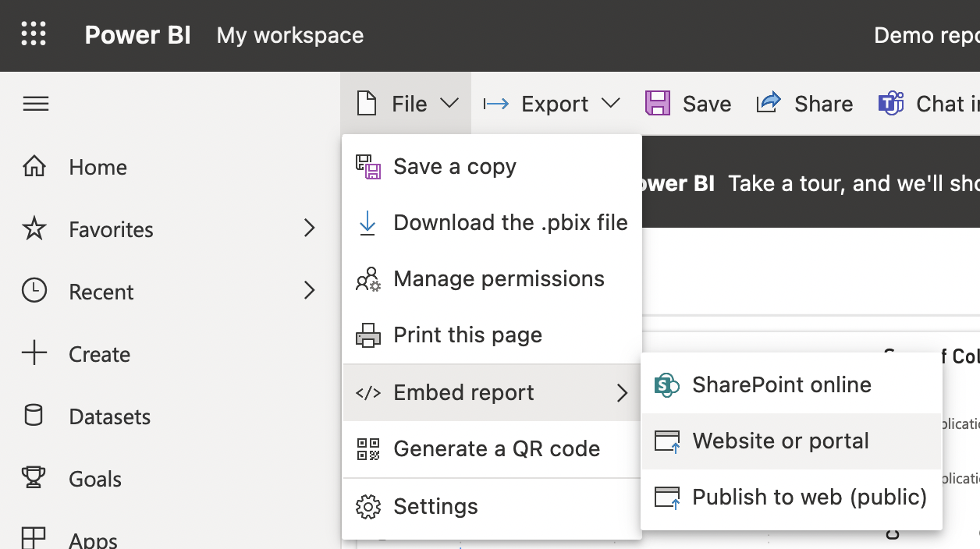Click the Create button in sidebar
Viewport: 980px width, 549px height.
pyautogui.click(x=98, y=354)
